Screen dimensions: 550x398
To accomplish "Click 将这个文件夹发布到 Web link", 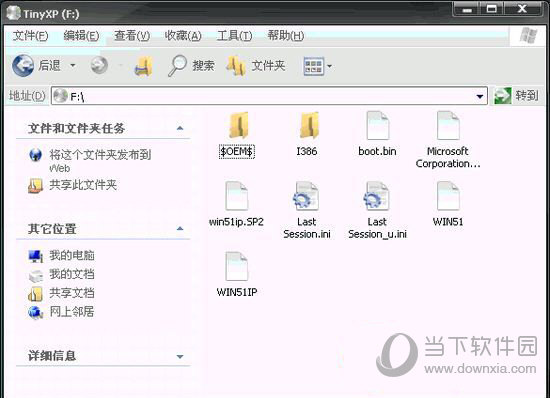I will [x=100, y=161].
